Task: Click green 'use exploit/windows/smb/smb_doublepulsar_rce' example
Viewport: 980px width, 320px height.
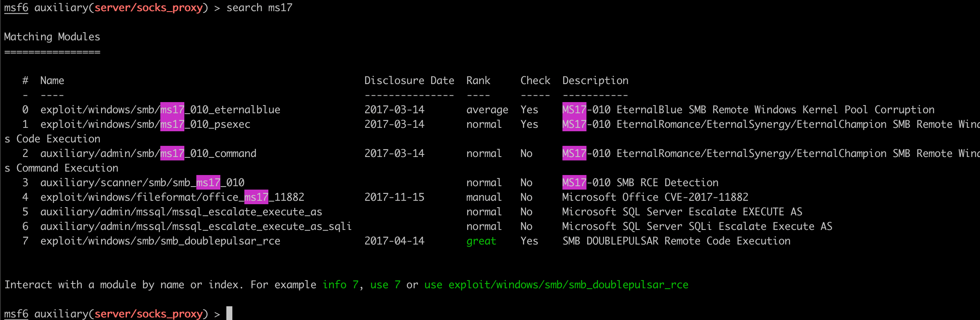Action: (x=556, y=285)
